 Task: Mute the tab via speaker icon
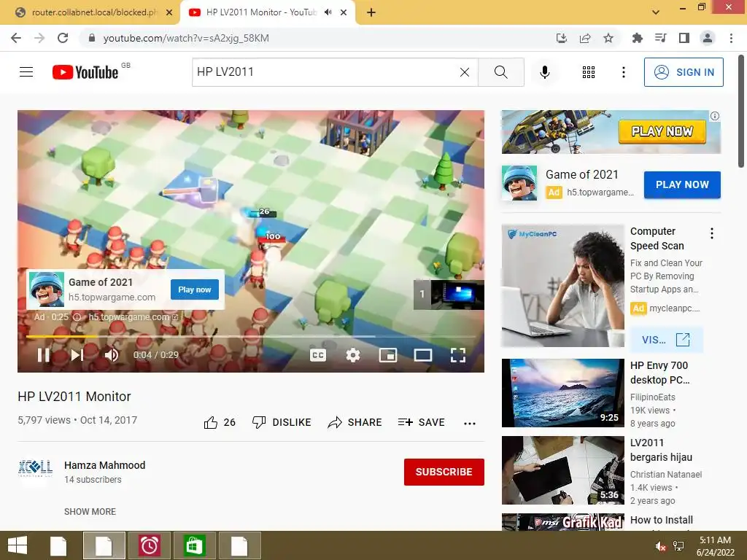tap(328, 12)
